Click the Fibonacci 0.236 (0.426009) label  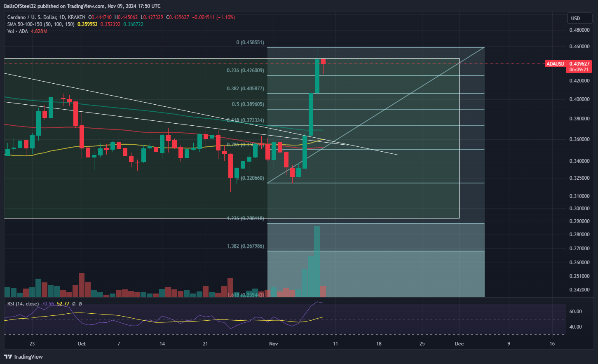(x=245, y=70)
